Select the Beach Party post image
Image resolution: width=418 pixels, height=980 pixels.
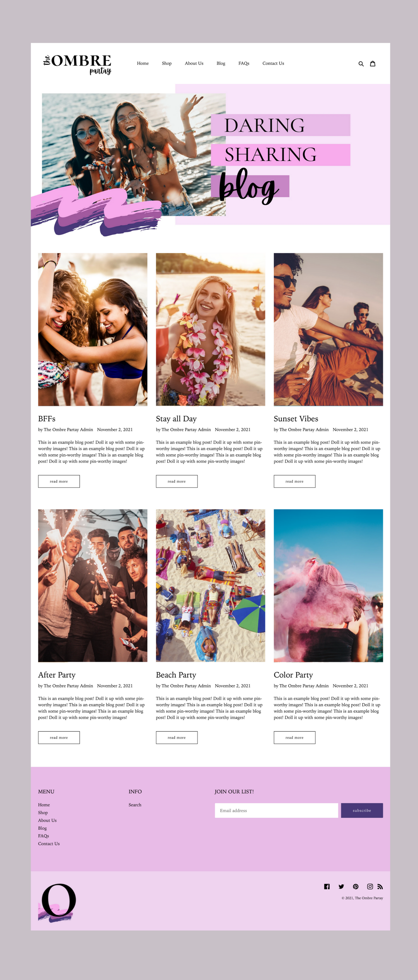pyautogui.click(x=210, y=586)
